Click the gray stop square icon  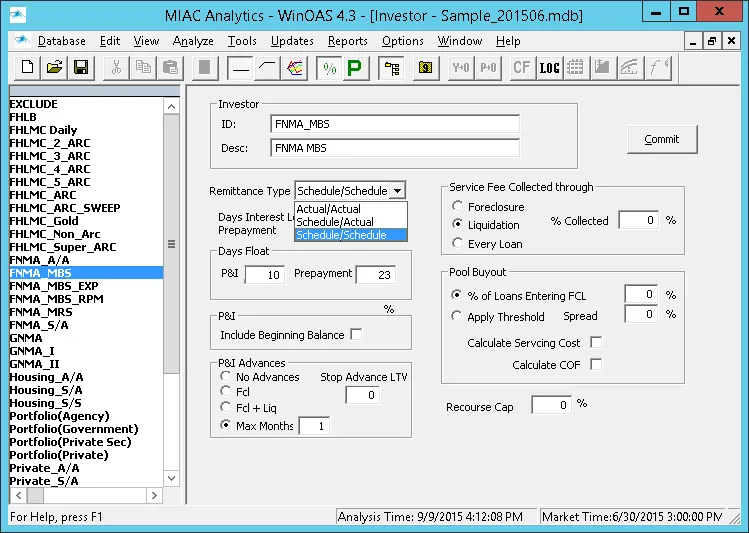point(205,68)
